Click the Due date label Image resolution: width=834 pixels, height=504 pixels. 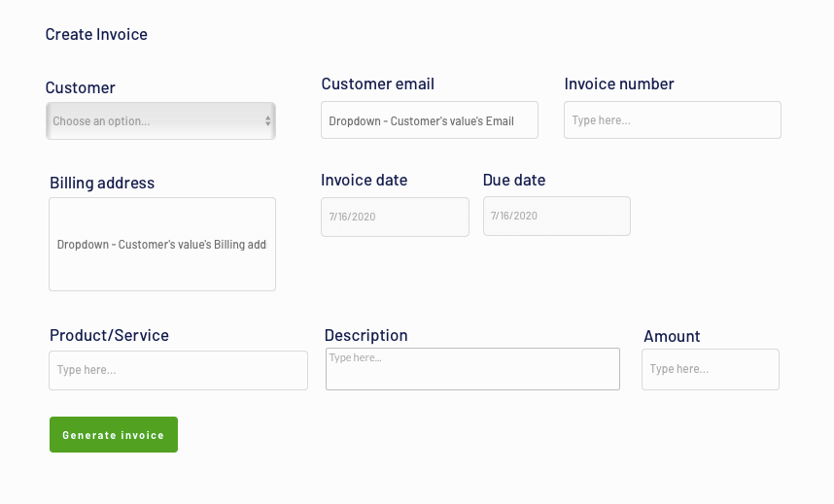click(514, 180)
